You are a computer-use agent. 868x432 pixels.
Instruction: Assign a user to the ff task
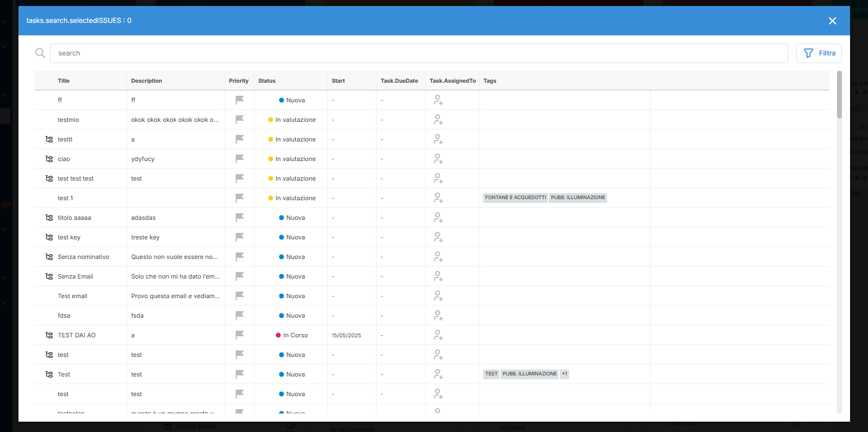tap(438, 100)
